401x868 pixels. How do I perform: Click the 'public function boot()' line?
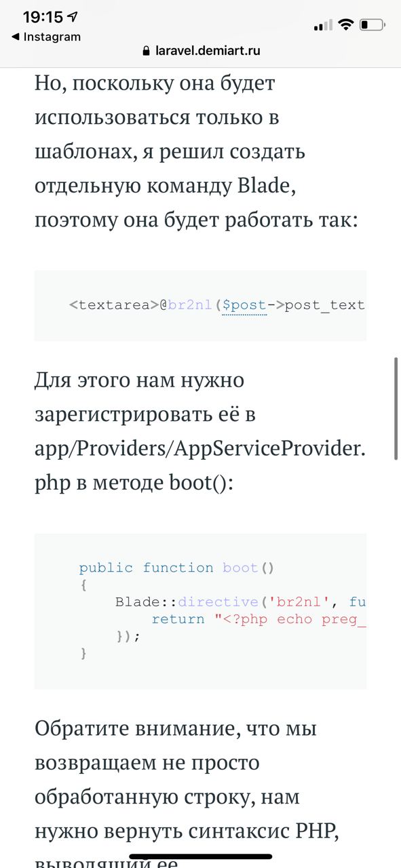[176, 568]
